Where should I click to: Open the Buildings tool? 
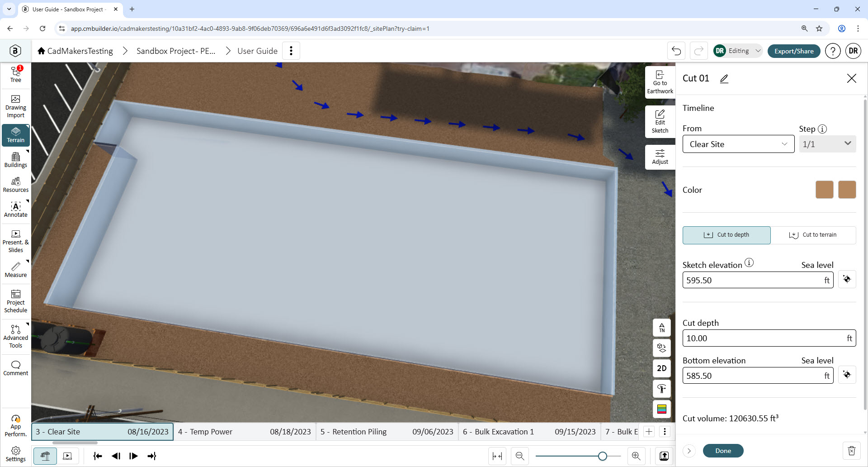pyautogui.click(x=16, y=160)
